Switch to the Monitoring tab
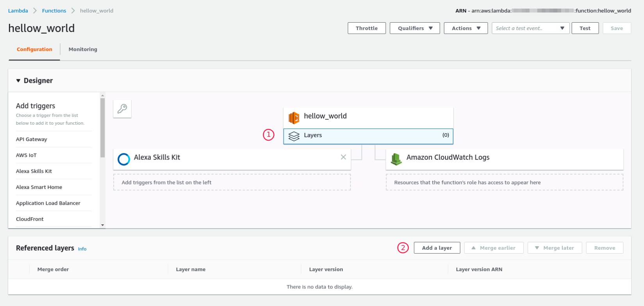This screenshot has width=644, height=306. 83,49
